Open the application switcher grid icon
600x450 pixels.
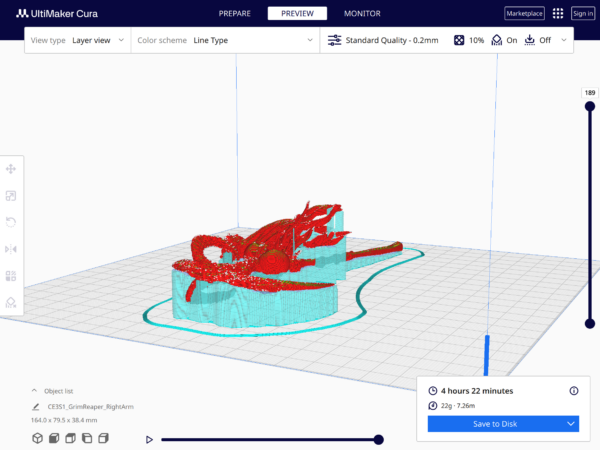click(x=558, y=14)
